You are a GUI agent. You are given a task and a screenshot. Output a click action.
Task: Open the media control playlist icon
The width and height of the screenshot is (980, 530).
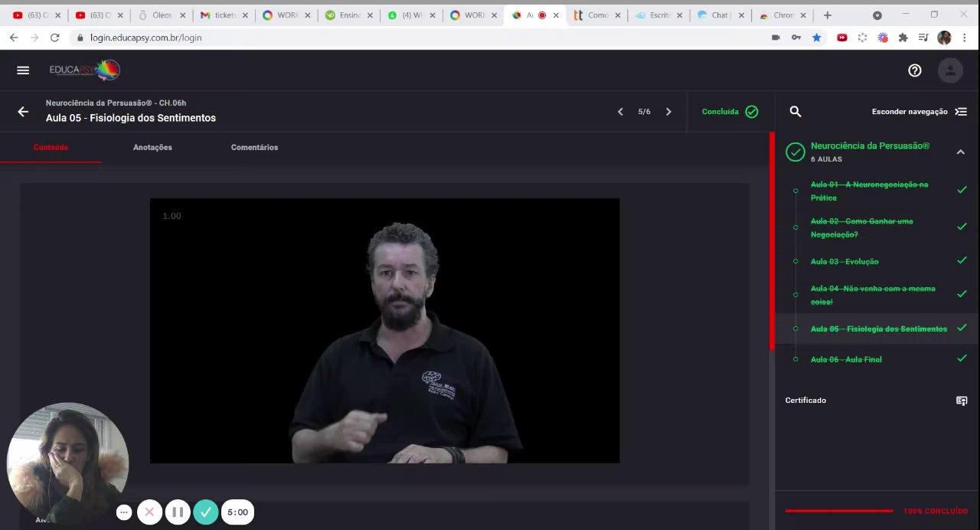click(923, 38)
